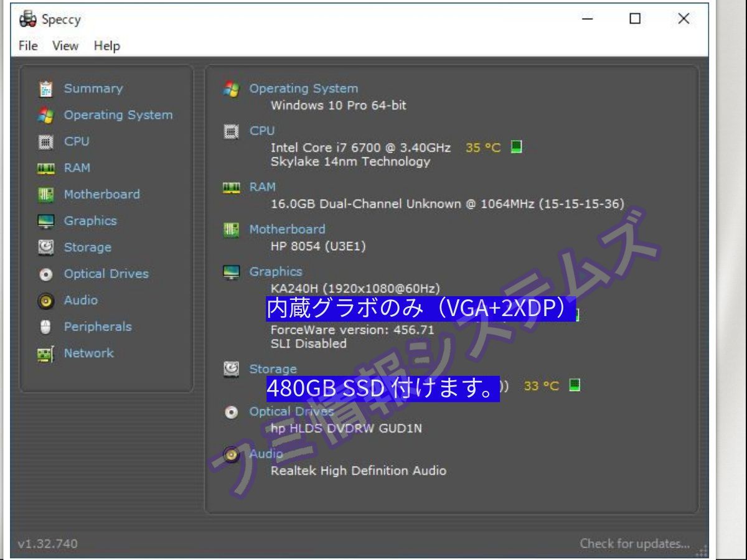The image size is (747, 560).
Task: Click the Motherboard icon in summary pane
Action: (x=231, y=230)
